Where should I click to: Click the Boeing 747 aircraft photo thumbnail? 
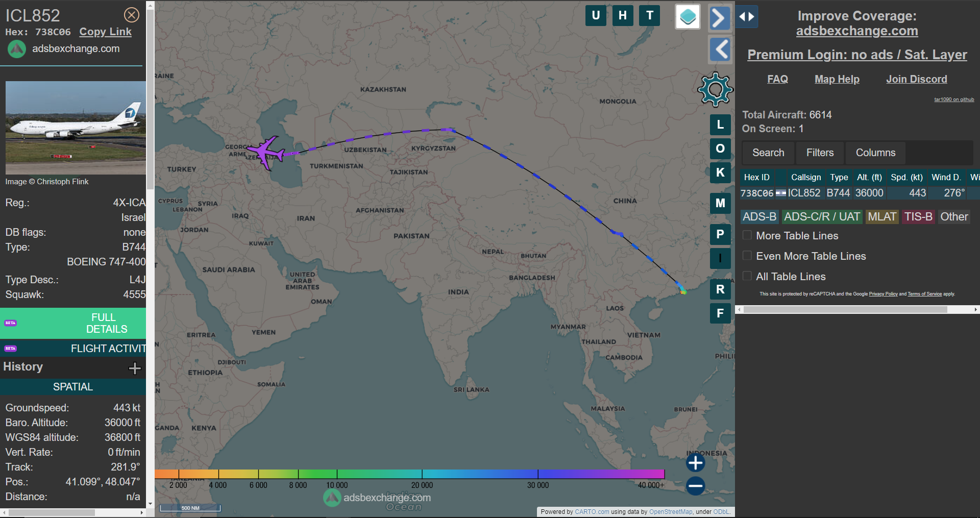pos(76,128)
